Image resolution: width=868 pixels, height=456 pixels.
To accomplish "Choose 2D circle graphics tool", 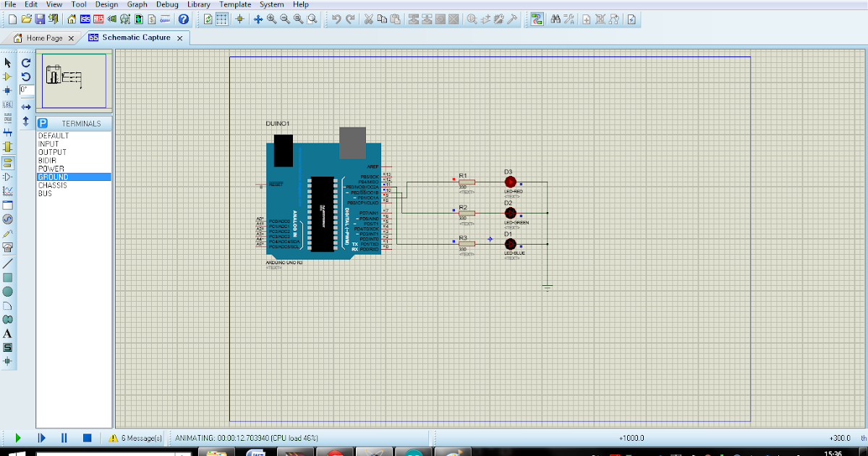I will click(8, 291).
